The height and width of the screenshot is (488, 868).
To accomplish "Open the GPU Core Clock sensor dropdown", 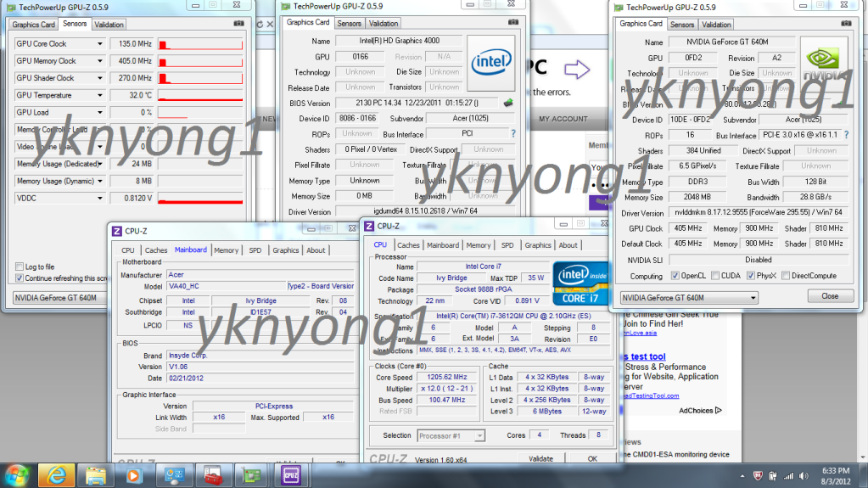I will pos(99,44).
